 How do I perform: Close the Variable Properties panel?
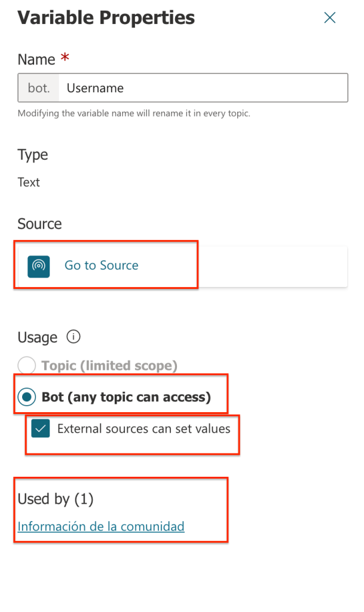(x=329, y=18)
